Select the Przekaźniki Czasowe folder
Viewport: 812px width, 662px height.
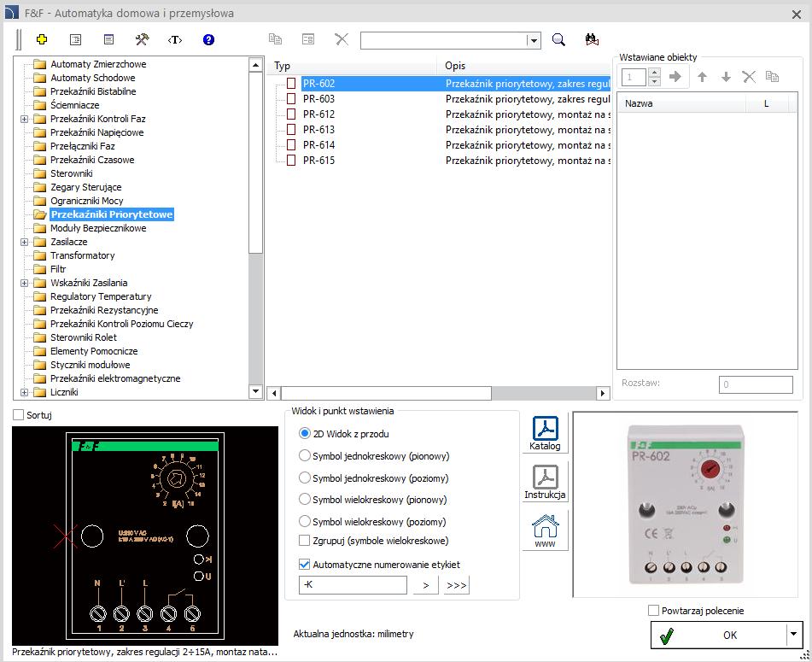[x=92, y=160]
